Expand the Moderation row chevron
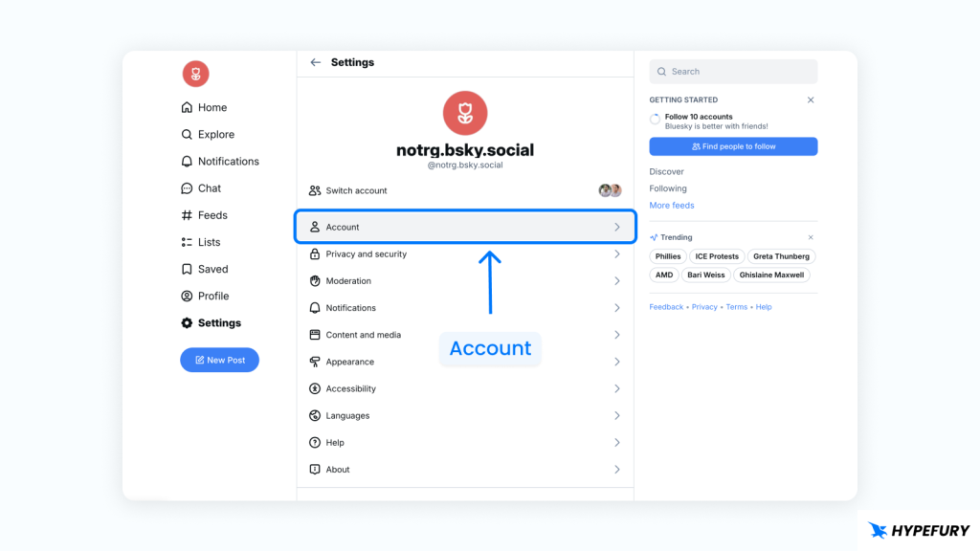The image size is (980, 551). click(617, 281)
